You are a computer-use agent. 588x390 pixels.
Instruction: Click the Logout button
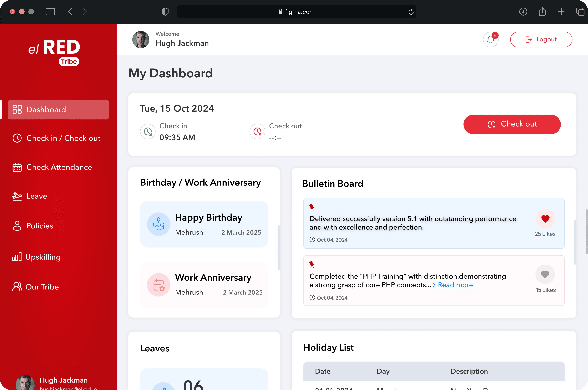point(541,40)
